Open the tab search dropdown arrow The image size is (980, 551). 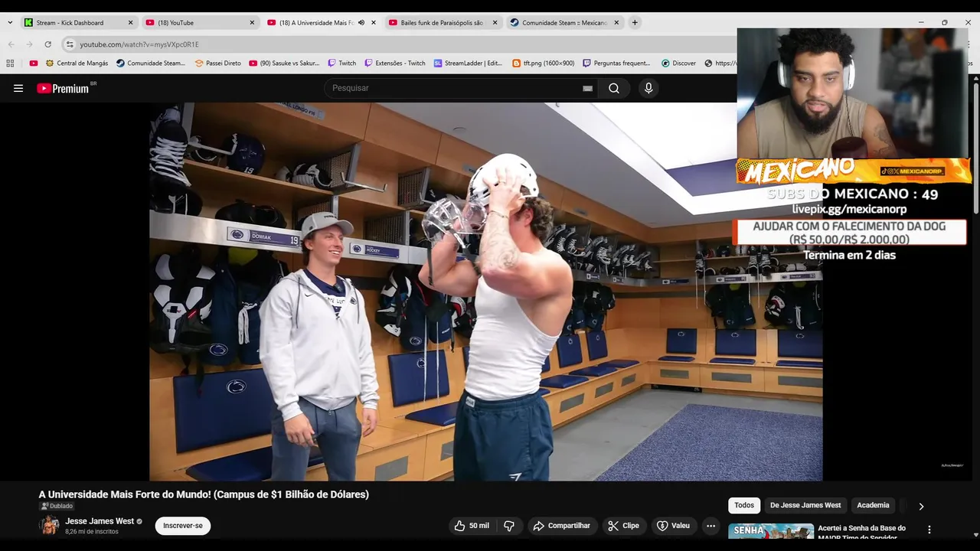click(x=10, y=22)
